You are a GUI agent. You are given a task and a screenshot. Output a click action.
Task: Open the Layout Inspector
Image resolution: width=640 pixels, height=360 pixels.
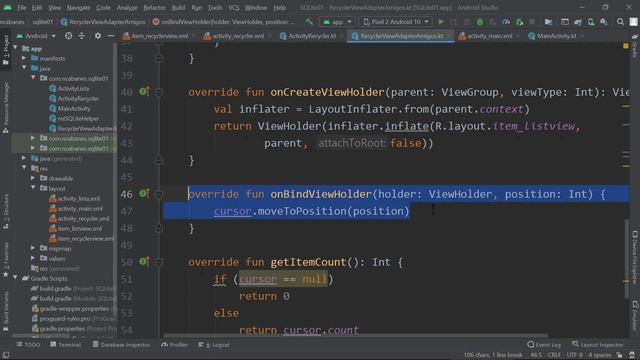pos(598,345)
